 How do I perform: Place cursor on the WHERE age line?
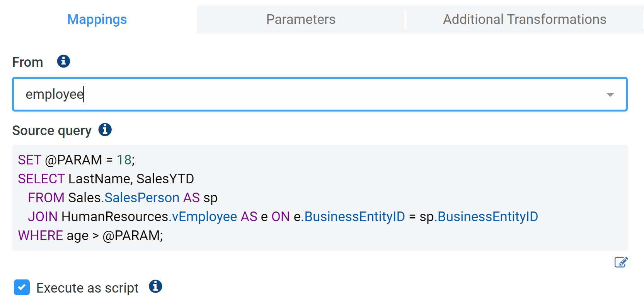coord(90,235)
